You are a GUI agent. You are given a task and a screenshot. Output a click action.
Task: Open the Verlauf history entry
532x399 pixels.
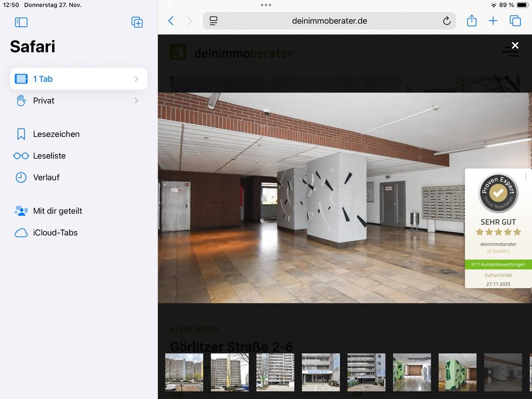(46, 177)
